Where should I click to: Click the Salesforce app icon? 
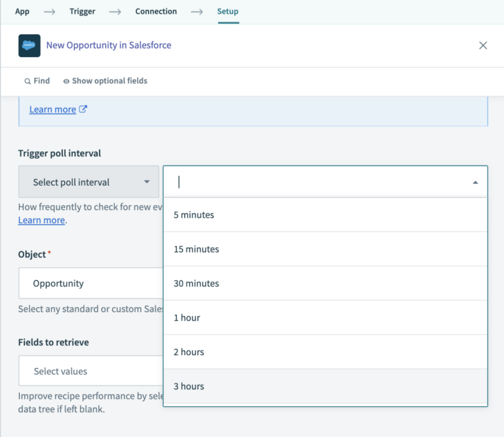pyautogui.click(x=30, y=46)
